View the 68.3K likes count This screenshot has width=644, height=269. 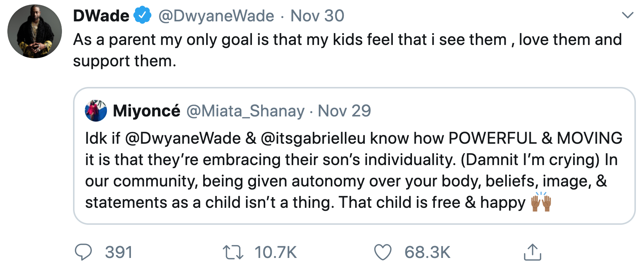point(427,252)
